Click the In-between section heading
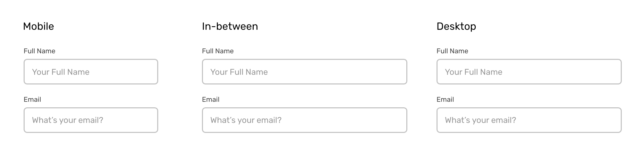The height and width of the screenshot is (162, 644). click(x=230, y=26)
